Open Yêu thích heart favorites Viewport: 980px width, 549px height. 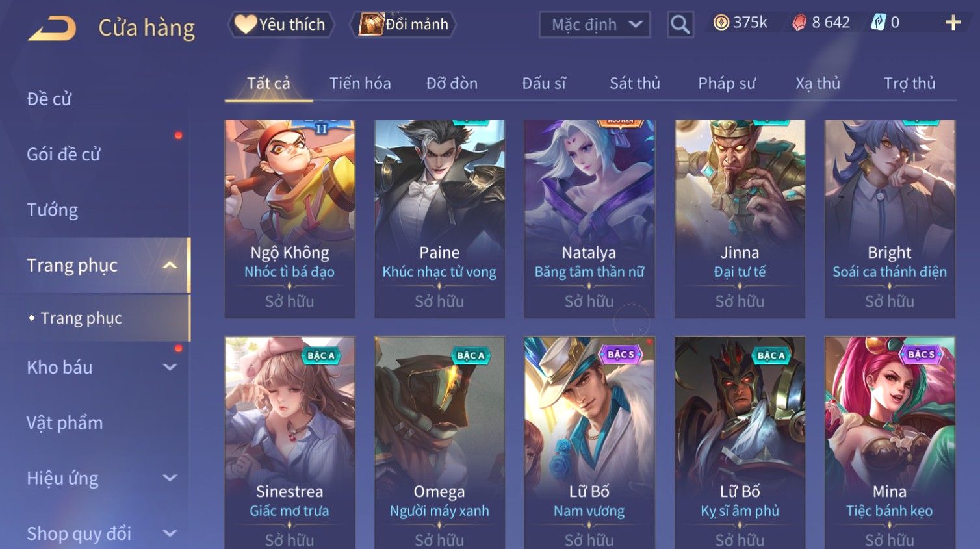(281, 25)
